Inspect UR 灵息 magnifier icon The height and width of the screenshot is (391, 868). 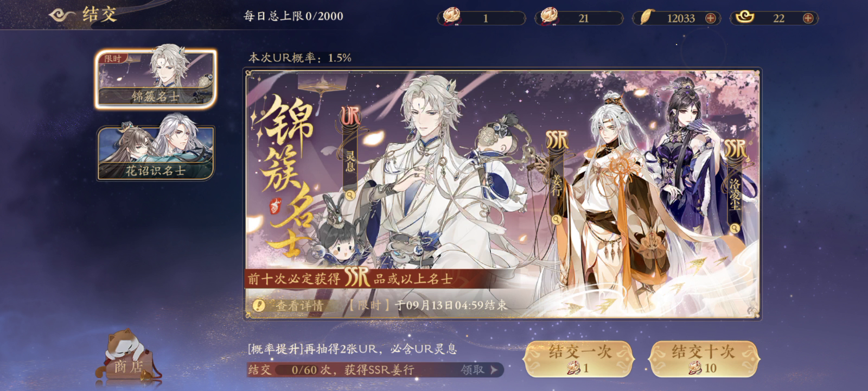click(350, 194)
